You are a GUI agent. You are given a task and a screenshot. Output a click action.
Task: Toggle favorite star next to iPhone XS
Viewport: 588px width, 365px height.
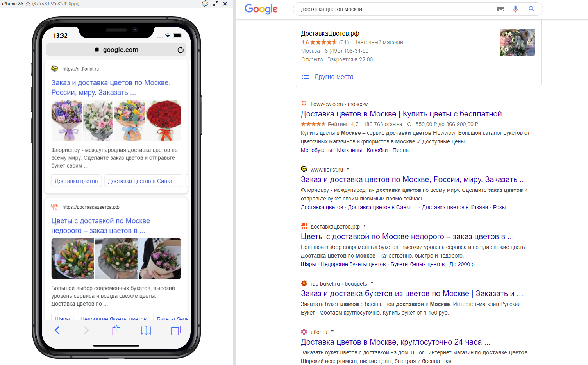pyautogui.click(x=28, y=4)
